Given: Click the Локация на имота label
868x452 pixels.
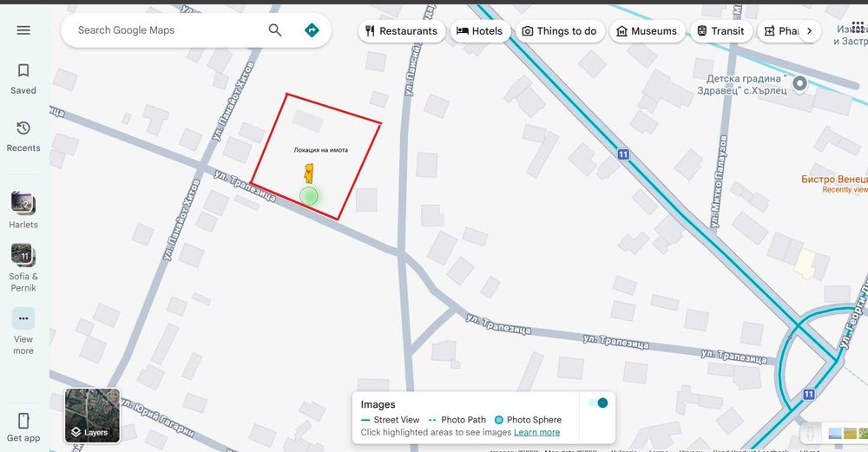Looking at the screenshot, I should point(320,150).
